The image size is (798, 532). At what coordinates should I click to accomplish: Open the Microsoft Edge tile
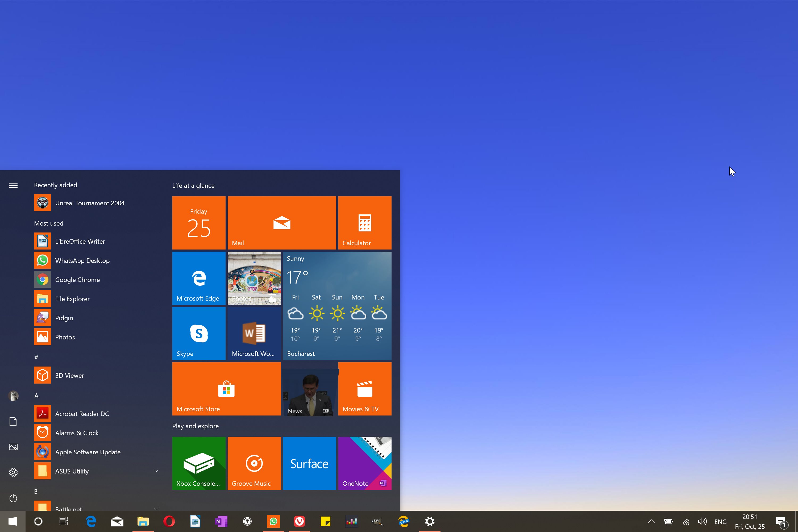[x=199, y=278]
